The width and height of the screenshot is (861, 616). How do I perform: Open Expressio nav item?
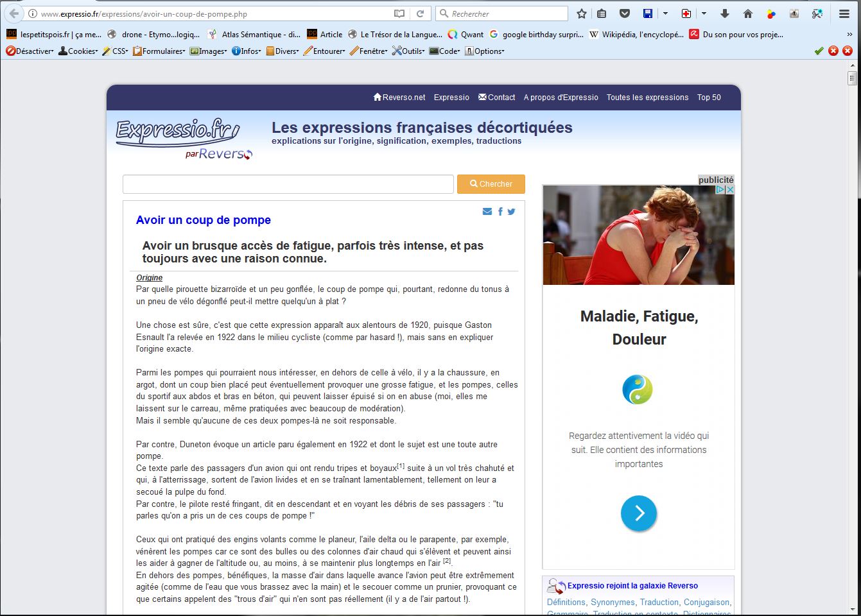(451, 98)
